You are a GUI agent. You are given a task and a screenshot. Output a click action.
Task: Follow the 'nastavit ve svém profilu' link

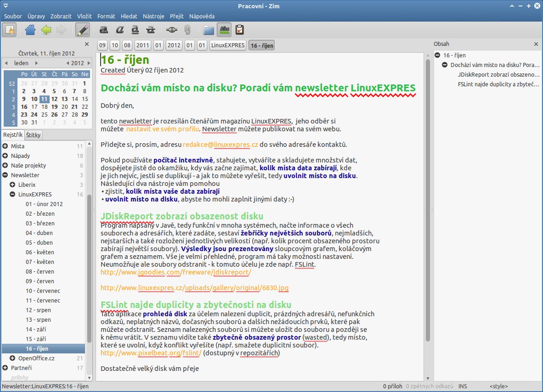163,129
